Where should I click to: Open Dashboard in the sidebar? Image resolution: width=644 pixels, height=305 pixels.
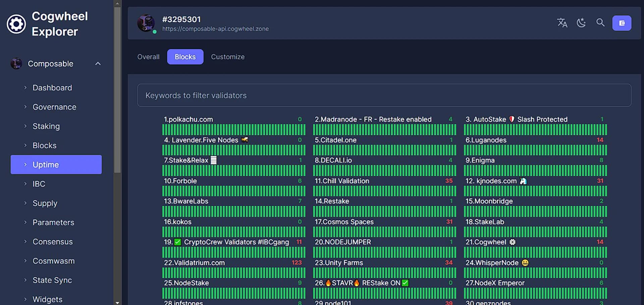pyautogui.click(x=52, y=88)
